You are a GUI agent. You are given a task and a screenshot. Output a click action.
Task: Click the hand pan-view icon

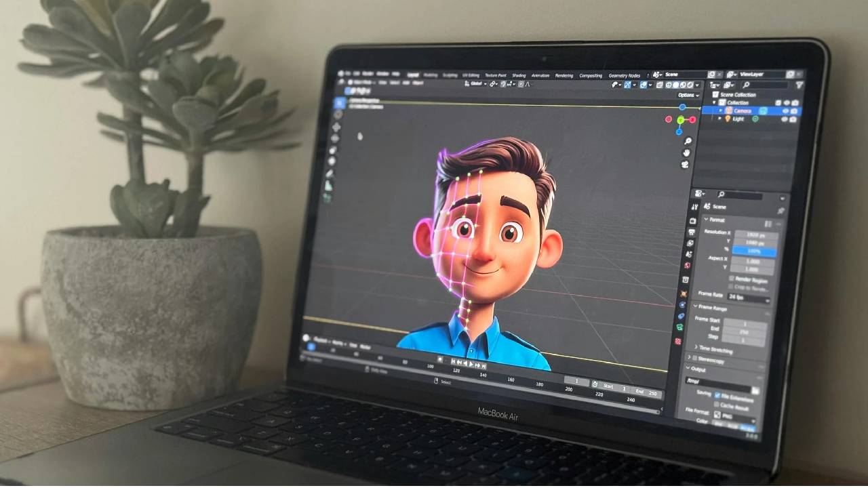pyautogui.click(x=686, y=152)
